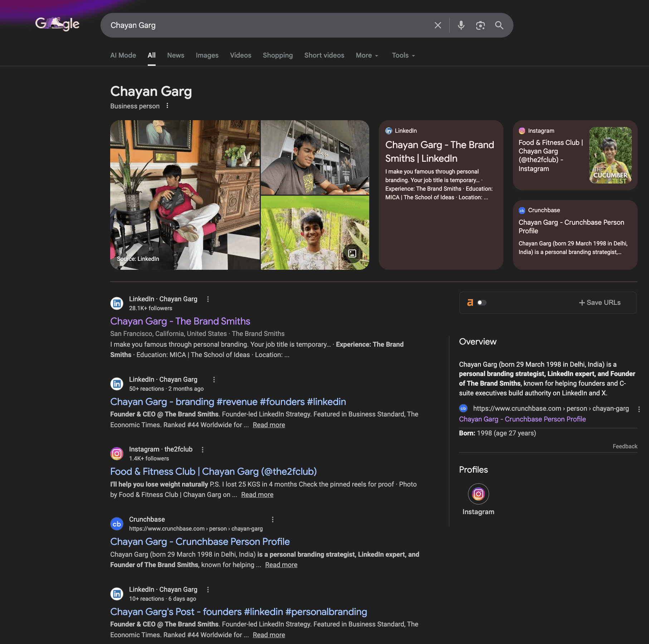Screen dimensions: 649x644
Task: Click the Google doodle logo
Action: point(57,24)
